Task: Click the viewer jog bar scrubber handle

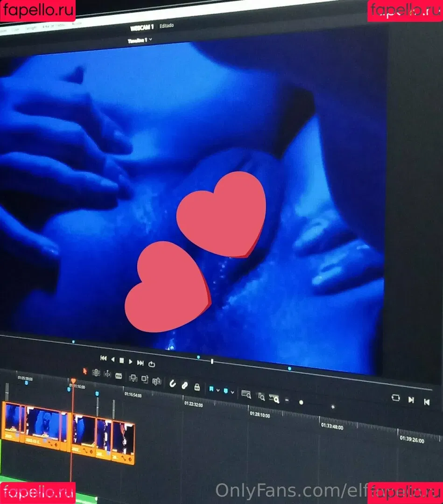Action: (x=212, y=361)
